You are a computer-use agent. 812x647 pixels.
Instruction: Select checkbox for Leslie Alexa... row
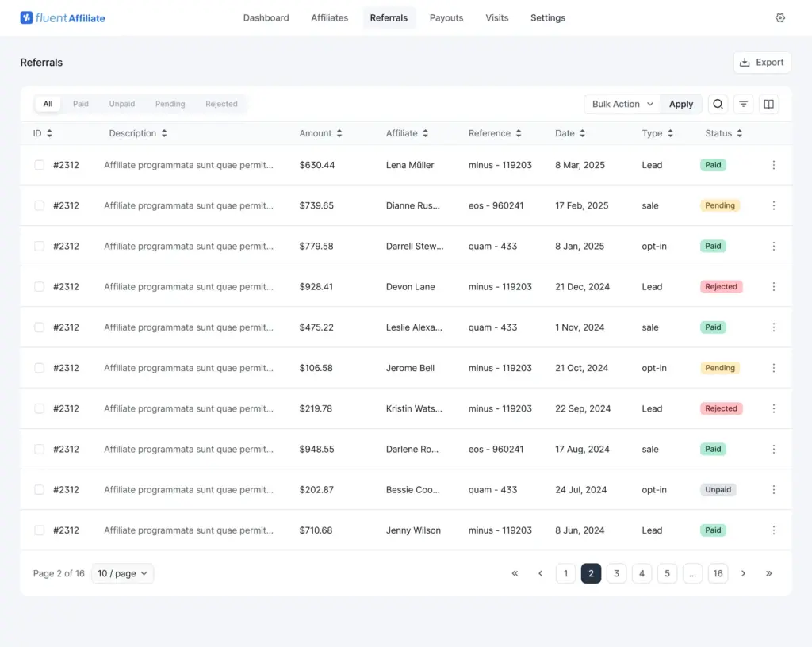40,327
